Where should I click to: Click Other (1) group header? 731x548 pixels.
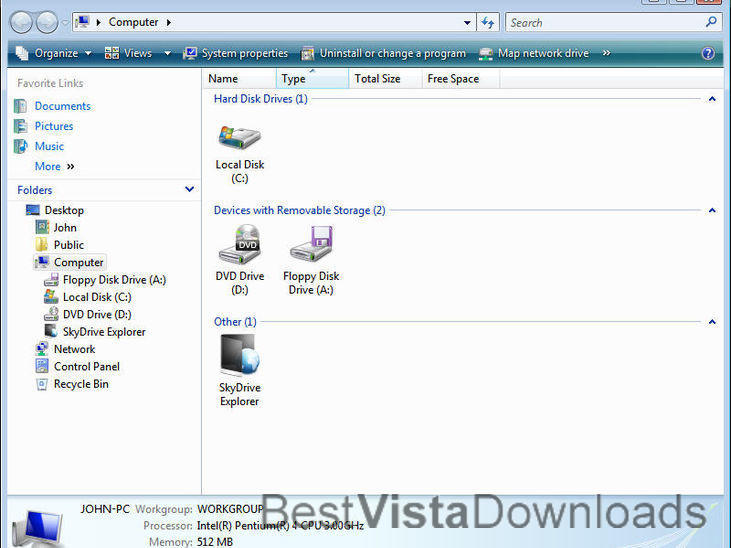pos(235,322)
